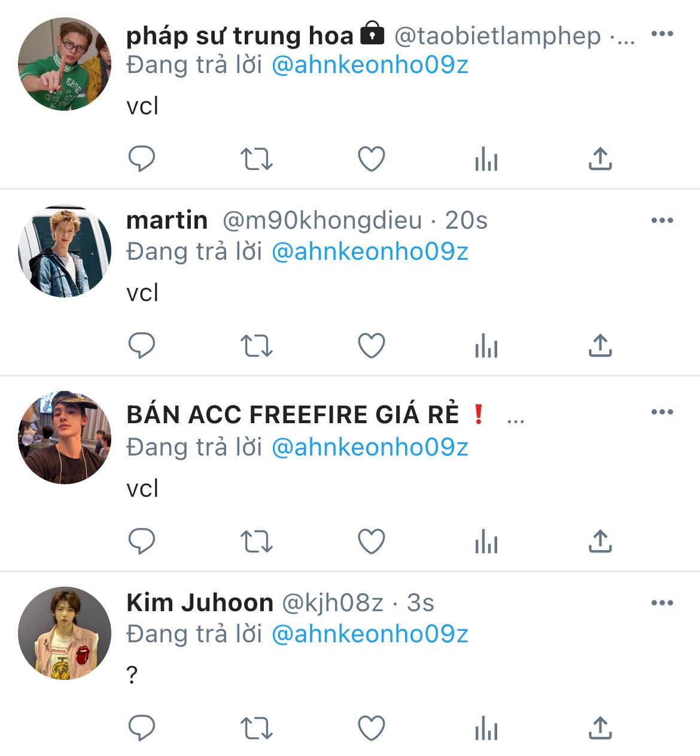Like the BÁN ACC FREEFIRE tweet
Screen dimensions: 700x756
[x=371, y=542]
